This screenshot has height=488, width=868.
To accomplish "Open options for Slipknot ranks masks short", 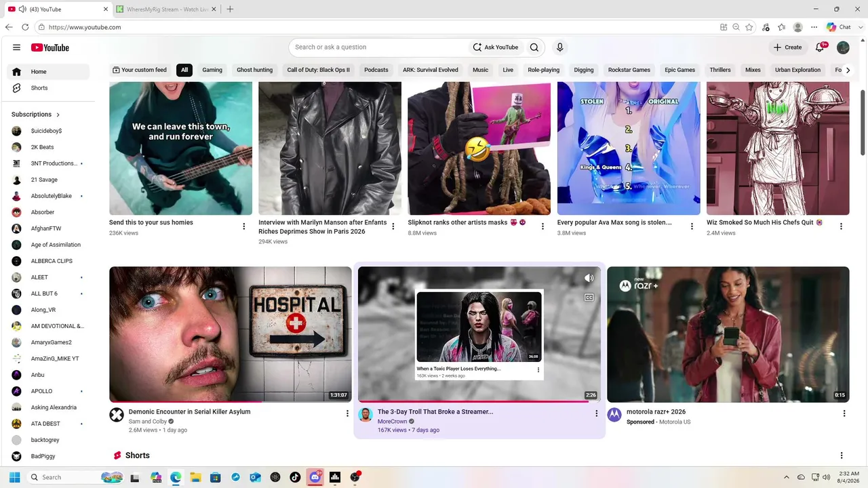I will (x=542, y=226).
